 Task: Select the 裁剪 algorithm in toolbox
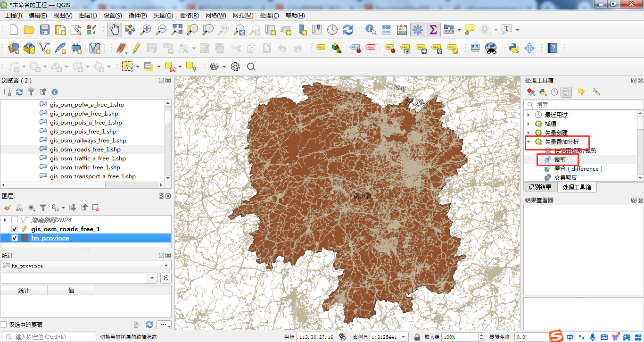(x=560, y=160)
